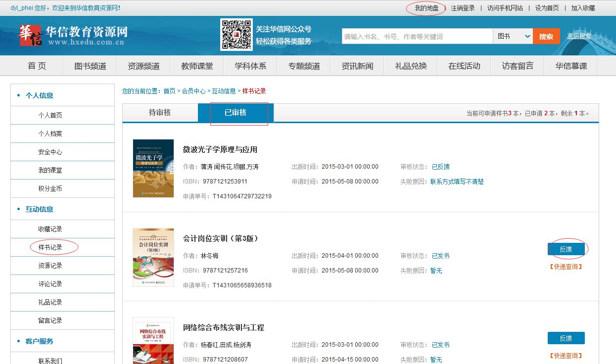
Task: Navigate to 首页 in the main menu
Action: tap(36, 65)
